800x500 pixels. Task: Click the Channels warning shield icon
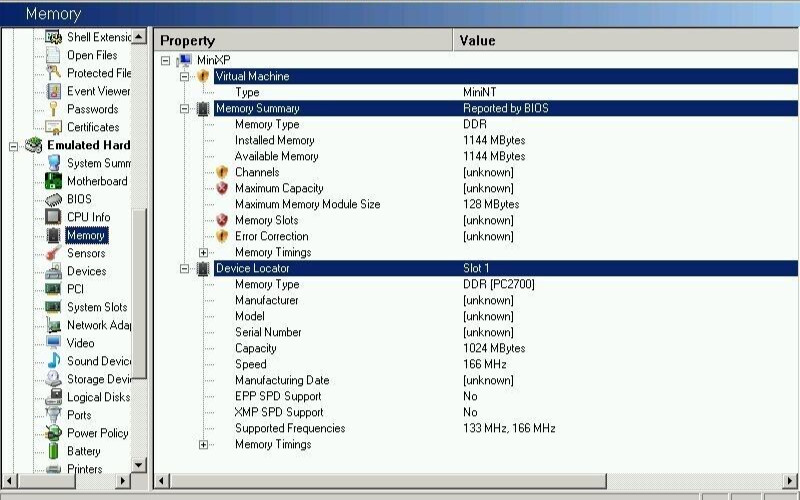(x=222, y=172)
